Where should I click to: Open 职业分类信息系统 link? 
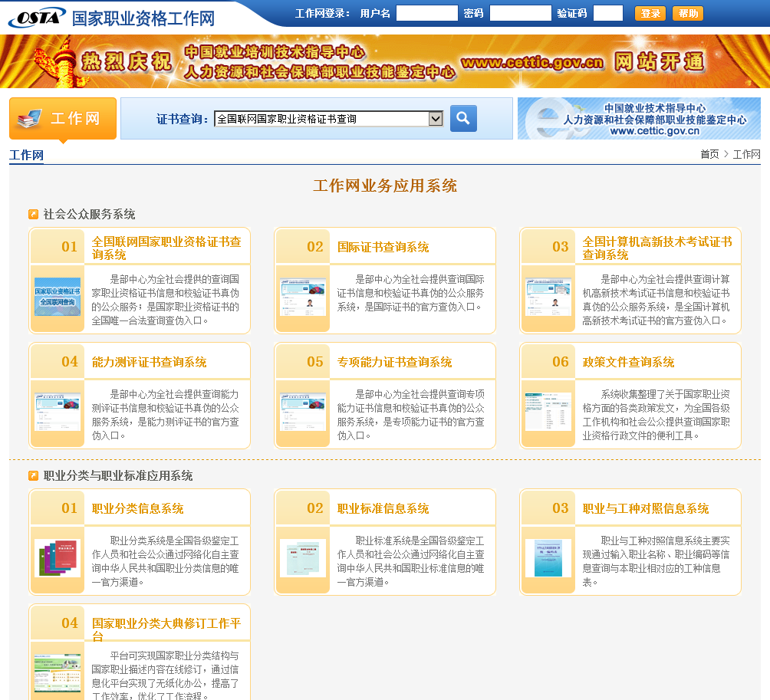(137, 508)
